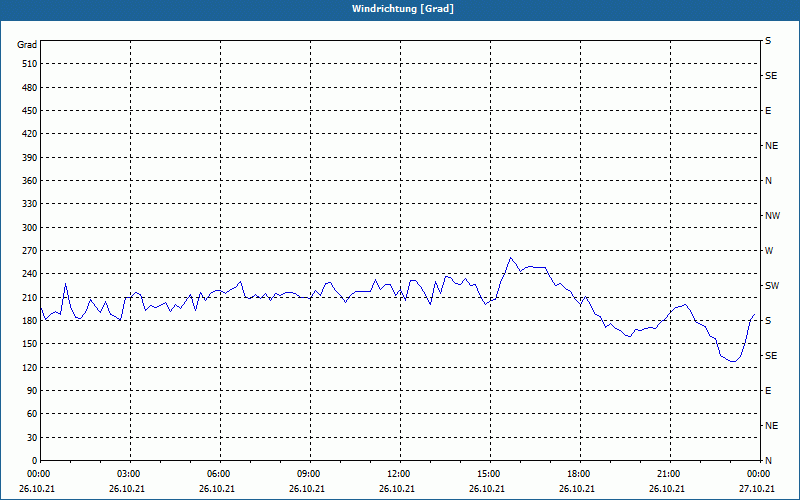Select the 12:00 time label
Viewport: 800px width, 500px height.
point(397,474)
